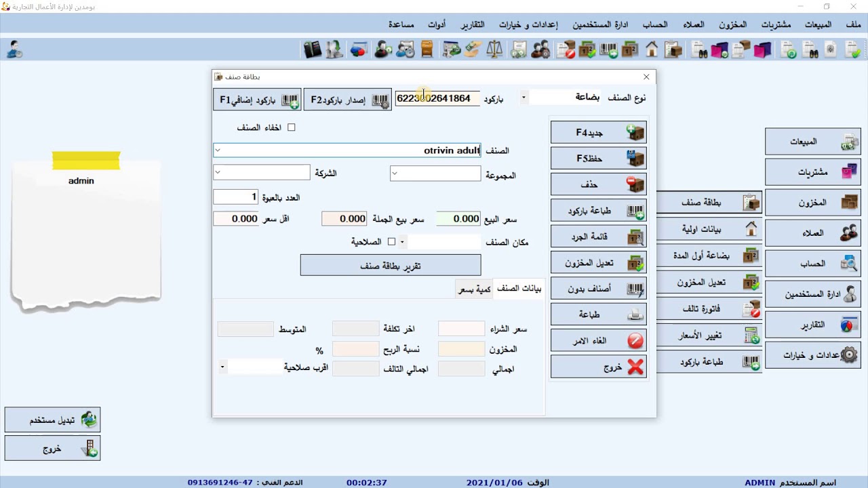The width and height of the screenshot is (868, 488).
Task: Open the أدوات menu
Action: [437, 24]
